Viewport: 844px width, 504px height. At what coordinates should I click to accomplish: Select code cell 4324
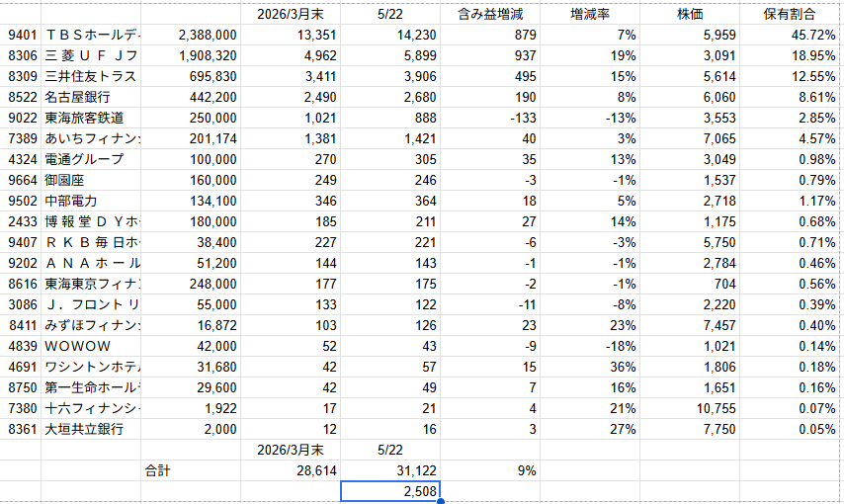point(21,159)
